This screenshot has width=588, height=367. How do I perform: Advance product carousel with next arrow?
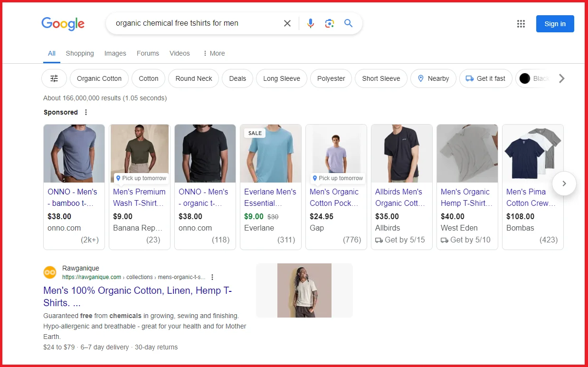[564, 183]
